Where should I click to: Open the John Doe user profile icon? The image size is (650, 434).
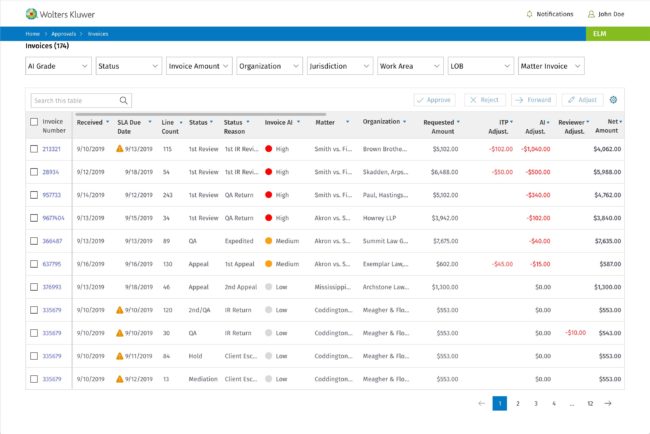point(590,14)
